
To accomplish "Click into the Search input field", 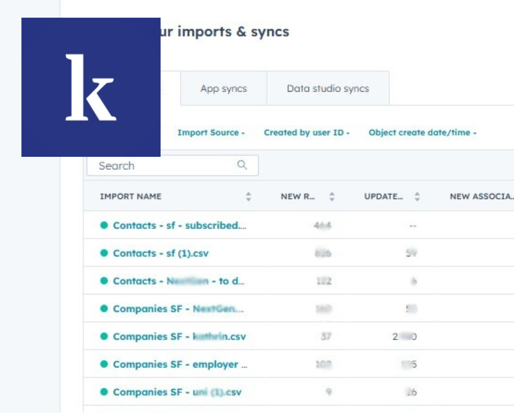I will [173, 165].
